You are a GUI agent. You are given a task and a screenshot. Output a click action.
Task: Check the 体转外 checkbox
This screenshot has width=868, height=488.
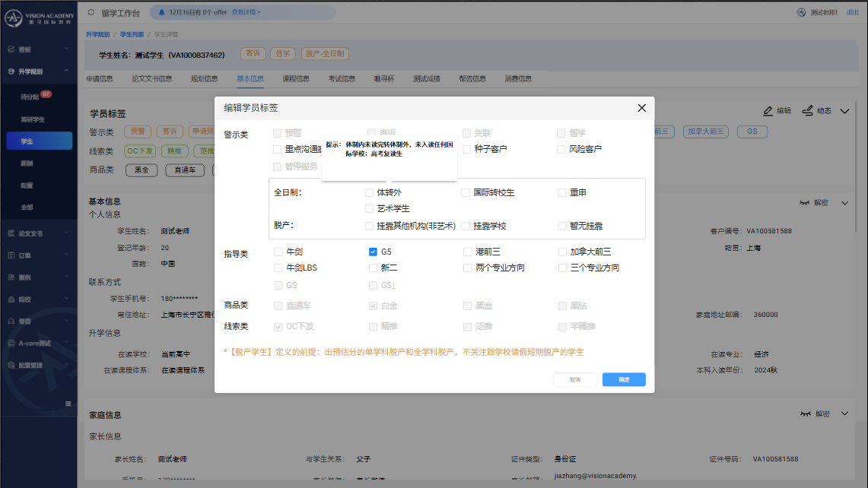(x=369, y=193)
